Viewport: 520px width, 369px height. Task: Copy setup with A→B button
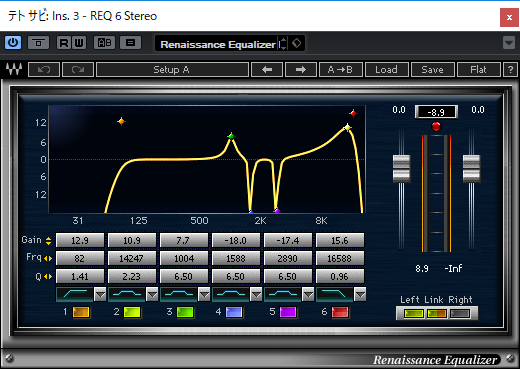[x=341, y=70]
